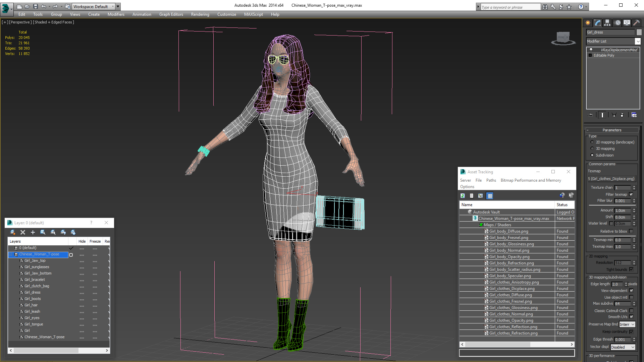Image resolution: width=644 pixels, height=362 pixels.
Task: Select Girl_hair in the layer list
Action: point(31,305)
